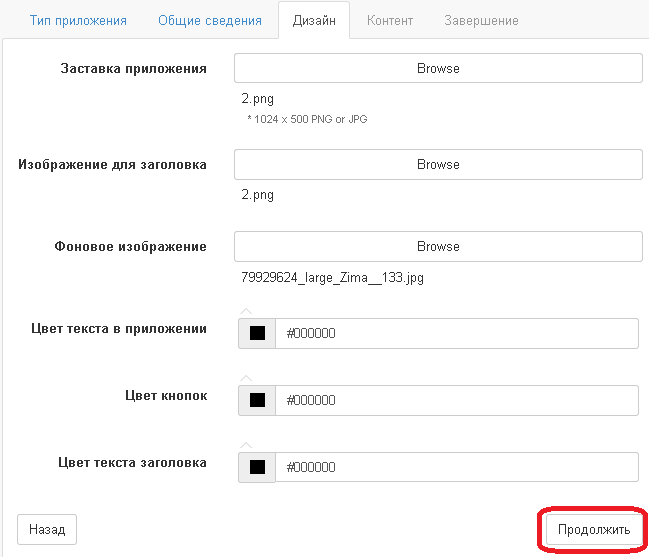Click the caret above Цвет кнопок field
Viewport: 649px width, 557px height.
[x=246, y=378]
